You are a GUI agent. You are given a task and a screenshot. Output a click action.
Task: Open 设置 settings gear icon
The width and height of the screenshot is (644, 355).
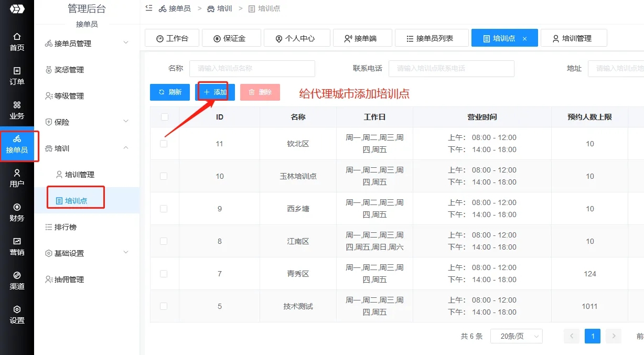[17, 315]
